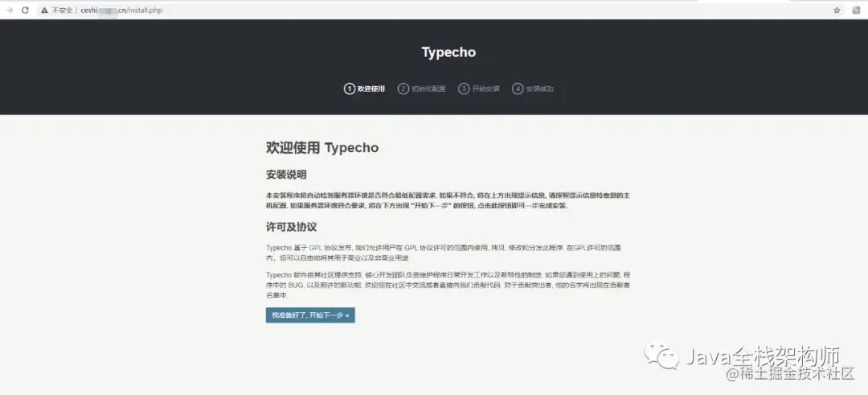
Task: Click the 许可及协议 heading
Action: coord(291,228)
